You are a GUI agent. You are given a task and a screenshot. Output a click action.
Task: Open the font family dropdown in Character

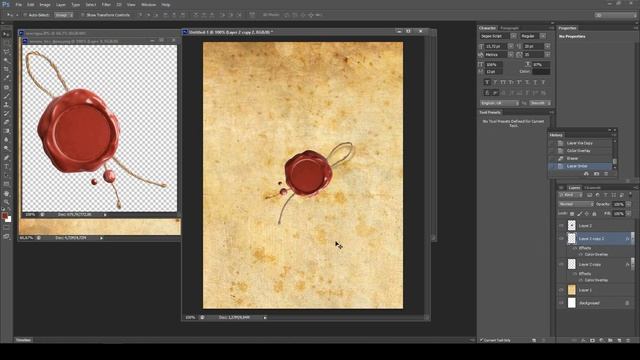tap(498, 36)
